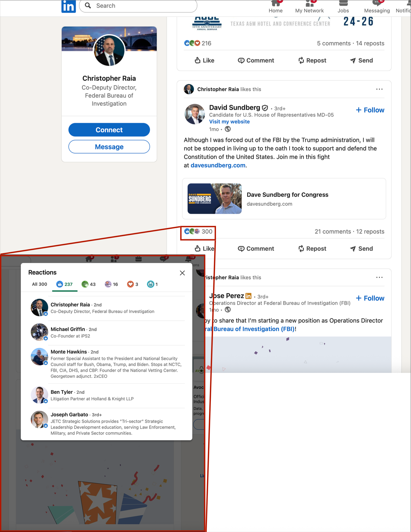
Task: Open Jobs in top navigation
Action: point(343,7)
